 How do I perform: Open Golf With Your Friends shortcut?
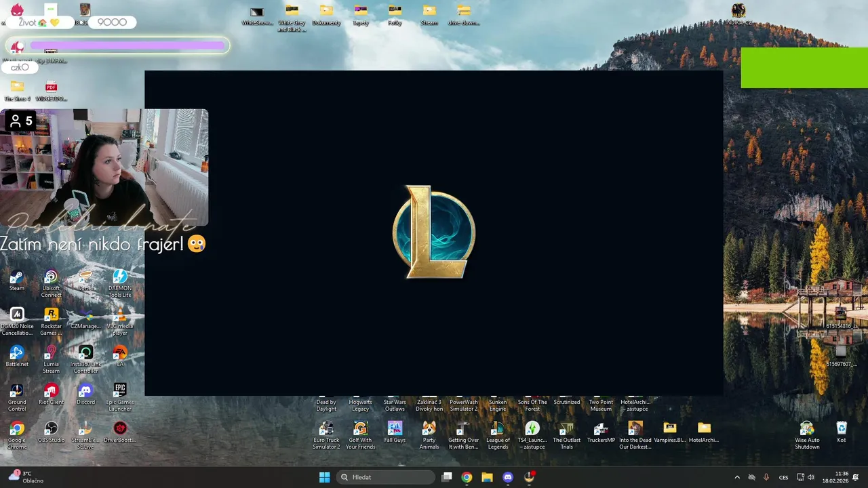pos(360,435)
